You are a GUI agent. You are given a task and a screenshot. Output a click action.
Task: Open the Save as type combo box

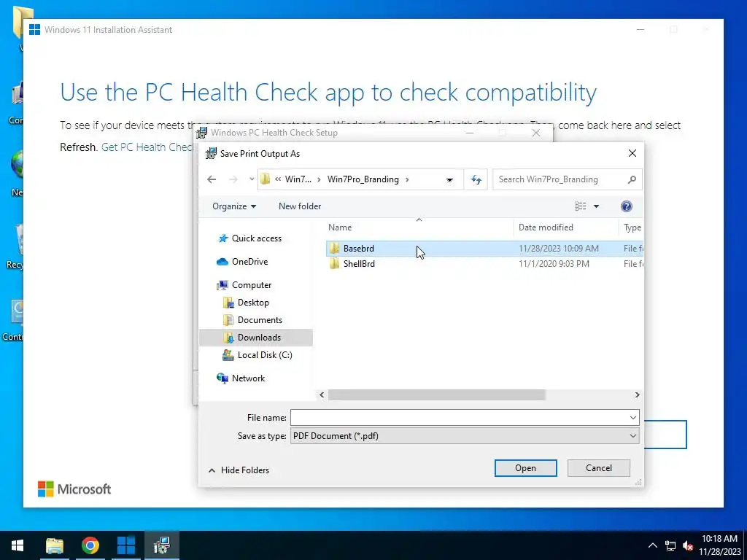[465, 436]
